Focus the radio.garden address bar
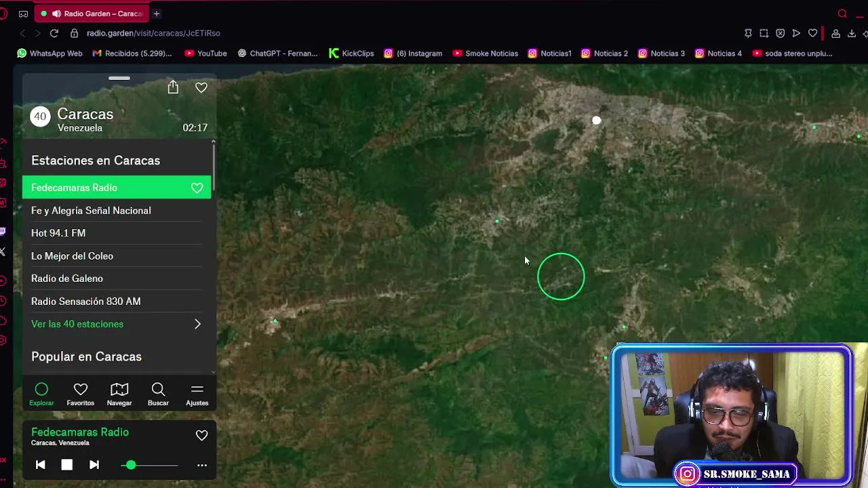Screen dimensions: 868x488 point(153,33)
